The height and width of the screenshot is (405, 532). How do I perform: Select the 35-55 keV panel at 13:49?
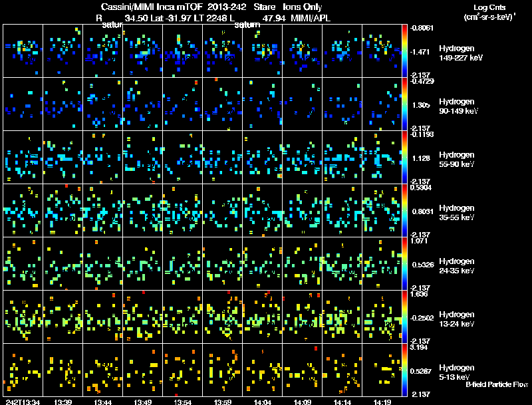pyautogui.click(x=142, y=211)
